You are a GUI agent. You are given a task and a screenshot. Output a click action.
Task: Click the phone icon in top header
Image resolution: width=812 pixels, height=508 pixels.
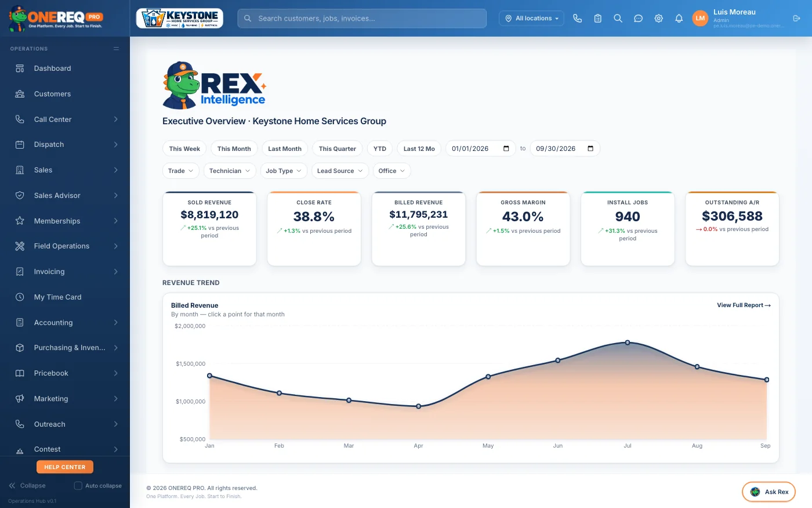(578, 19)
